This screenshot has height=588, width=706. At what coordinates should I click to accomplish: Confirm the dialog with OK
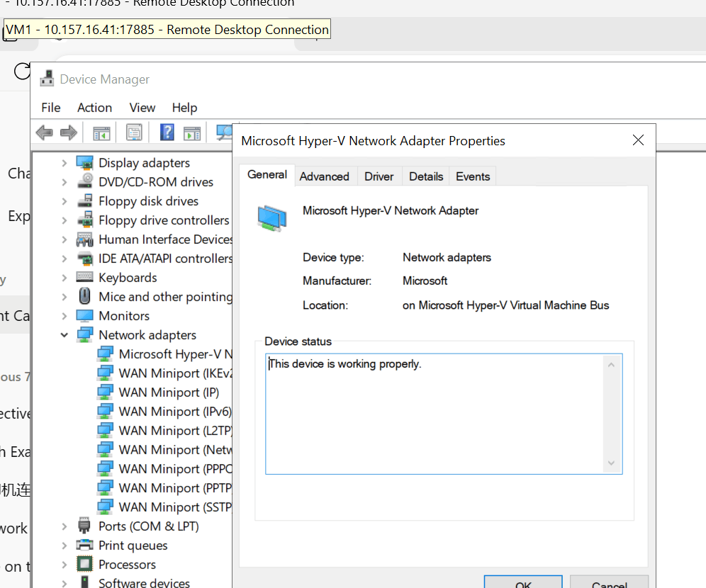tap(523, 582)
